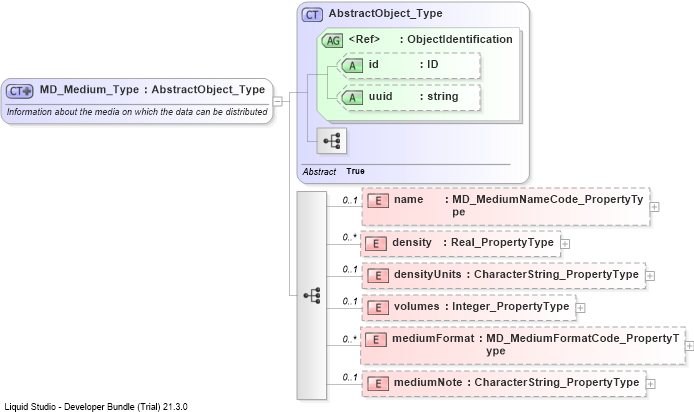
Task: Select mediumNote CharacterString_PropertyType label
Action: click(517, 382)
